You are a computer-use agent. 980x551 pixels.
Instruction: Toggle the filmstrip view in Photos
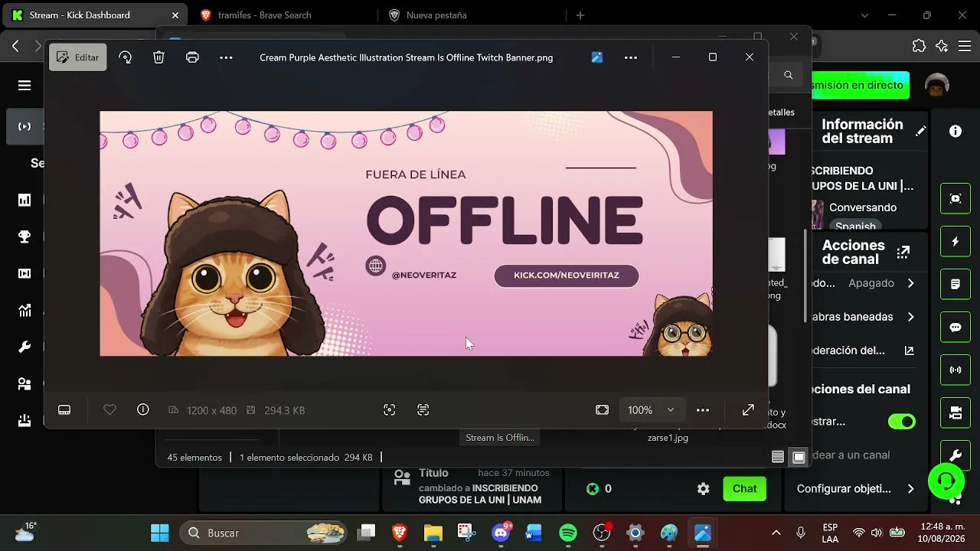pos(64,410)
